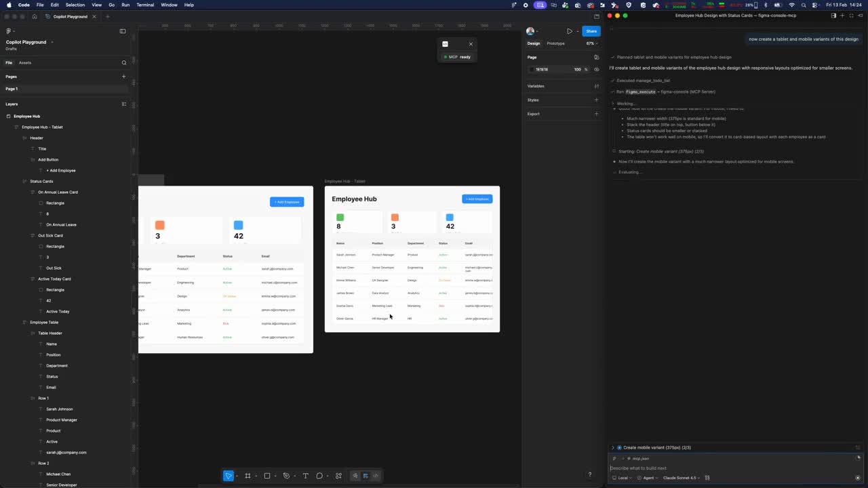Open the Actions panel in the toolbar
This screenshot has width=868, height=488.
point(338,476)
